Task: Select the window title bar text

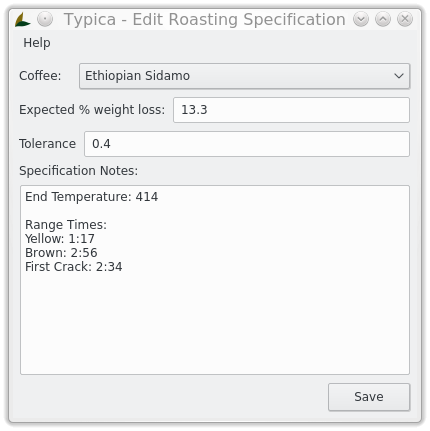Action: pyautogui.click(x=205, y=19)
